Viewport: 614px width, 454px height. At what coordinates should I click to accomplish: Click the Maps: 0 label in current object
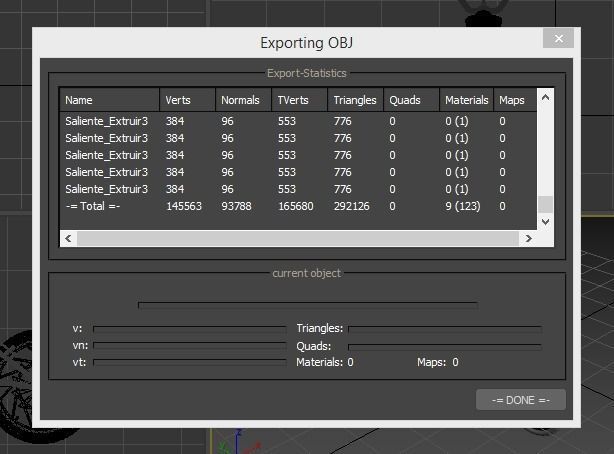pos(437,362)
